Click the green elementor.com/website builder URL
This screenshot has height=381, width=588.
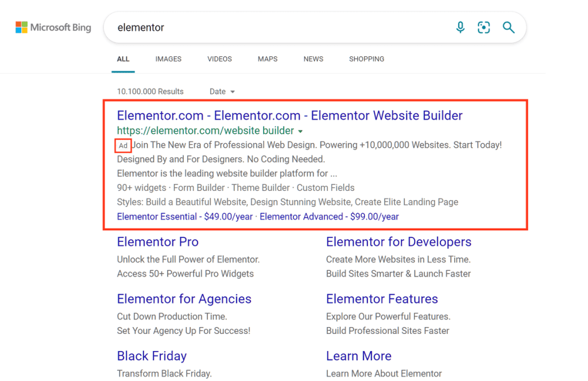[206, 130]
